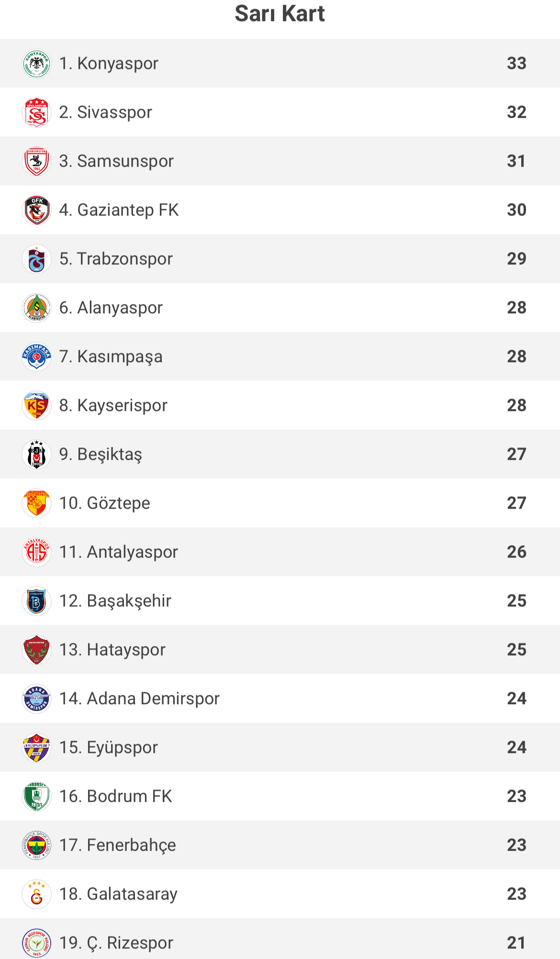The image size is (560, 959).
Task: Click the Sivasspor club crest
Action: tap(37, 112)
